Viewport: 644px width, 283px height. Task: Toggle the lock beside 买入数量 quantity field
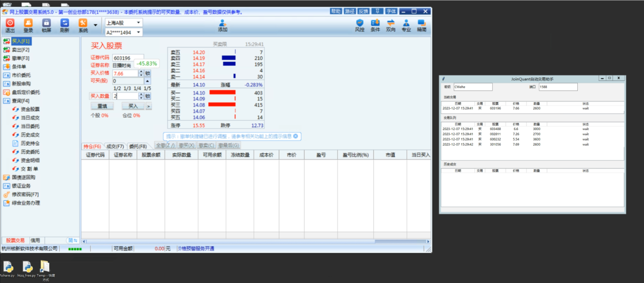click(148, 96)
